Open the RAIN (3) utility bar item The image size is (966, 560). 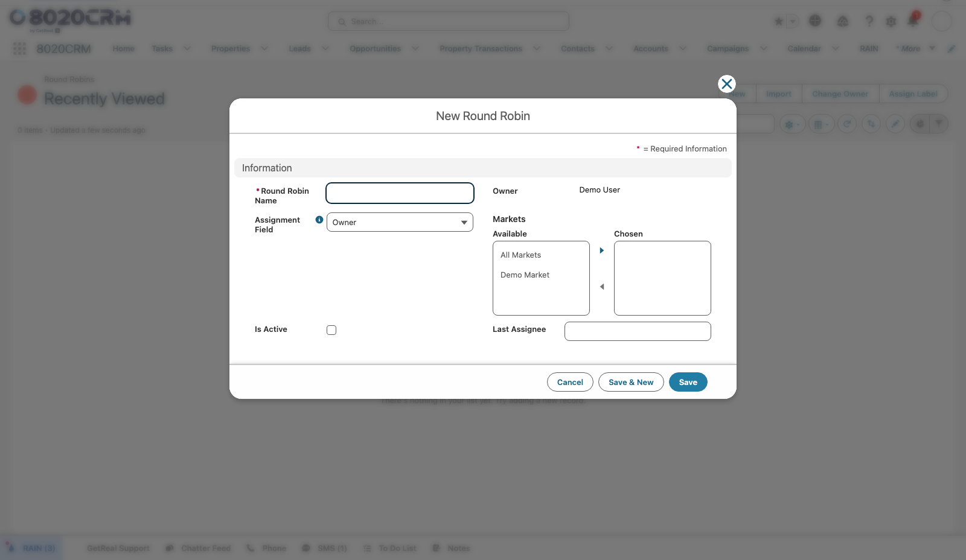(x=31, y=548)
